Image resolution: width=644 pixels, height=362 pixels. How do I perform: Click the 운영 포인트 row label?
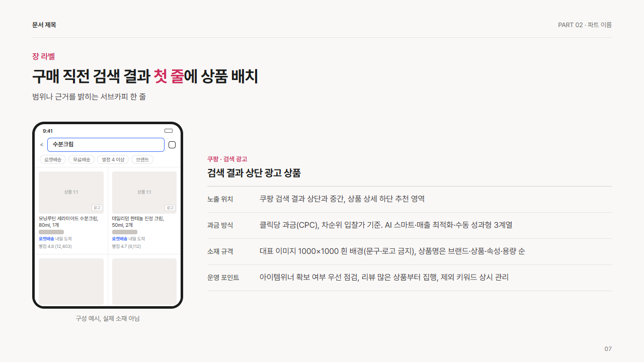point(223,278)
